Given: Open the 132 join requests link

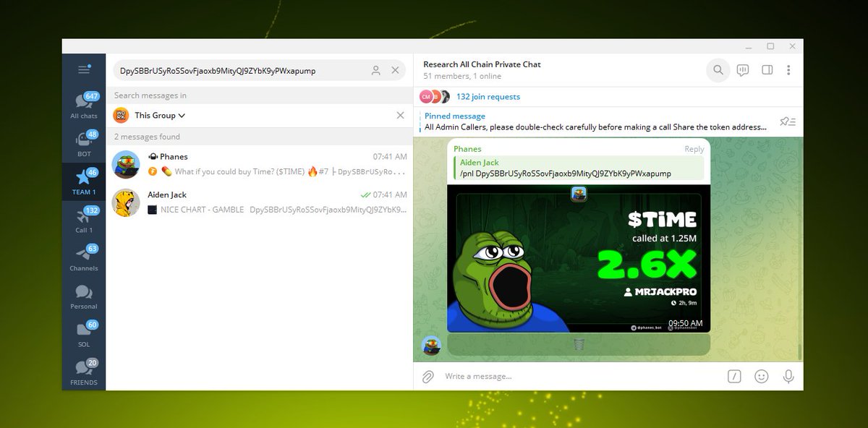Looking at the screenshot, I should [x=488, y=97].
